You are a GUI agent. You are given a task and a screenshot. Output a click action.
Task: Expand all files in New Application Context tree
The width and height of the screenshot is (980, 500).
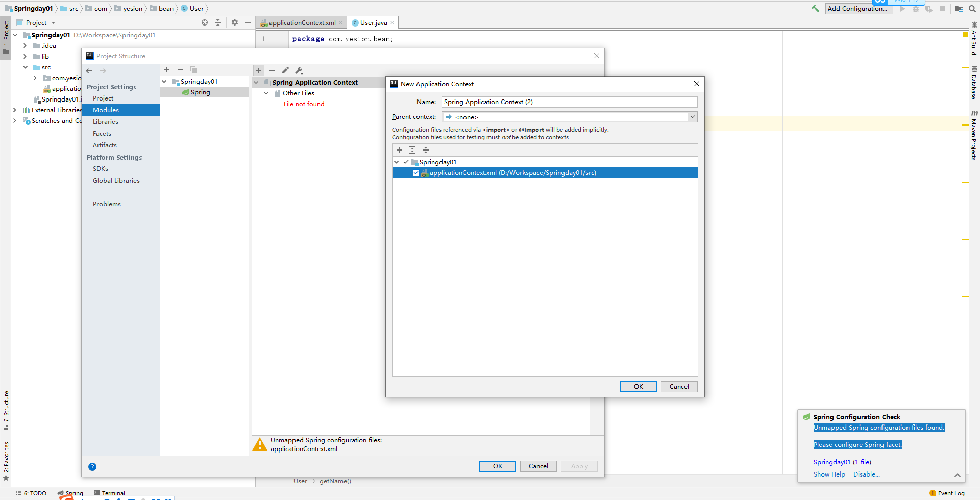412,150
